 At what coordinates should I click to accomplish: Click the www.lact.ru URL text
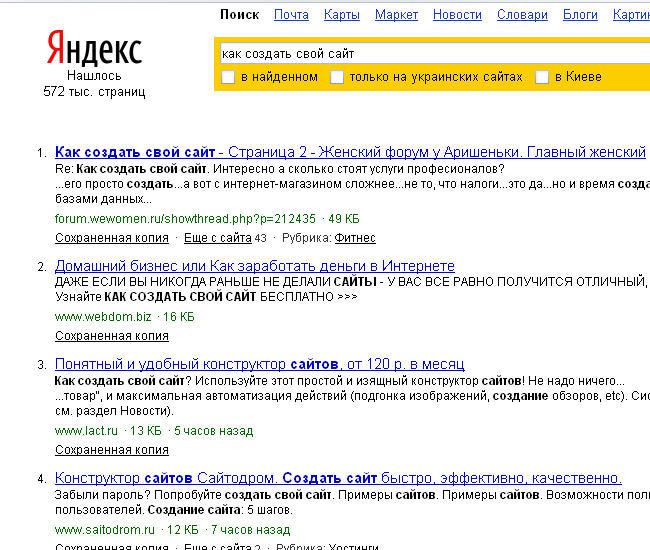[x=86, y=431]
